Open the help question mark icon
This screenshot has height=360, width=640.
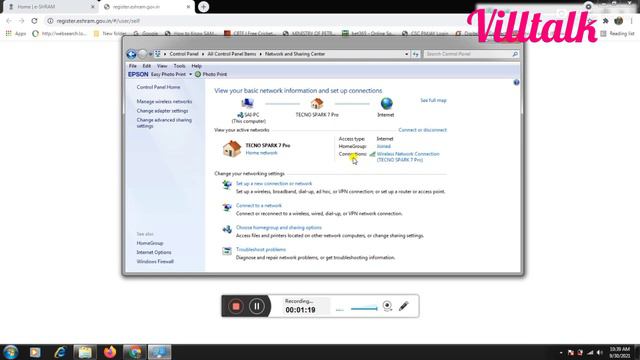pyautogui.click(x=516, y=82)
